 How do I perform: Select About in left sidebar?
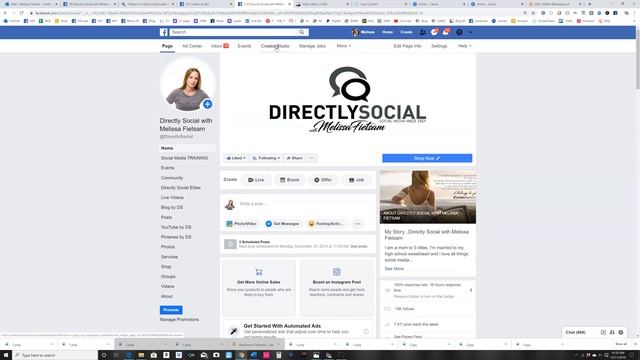pos(167,296)
